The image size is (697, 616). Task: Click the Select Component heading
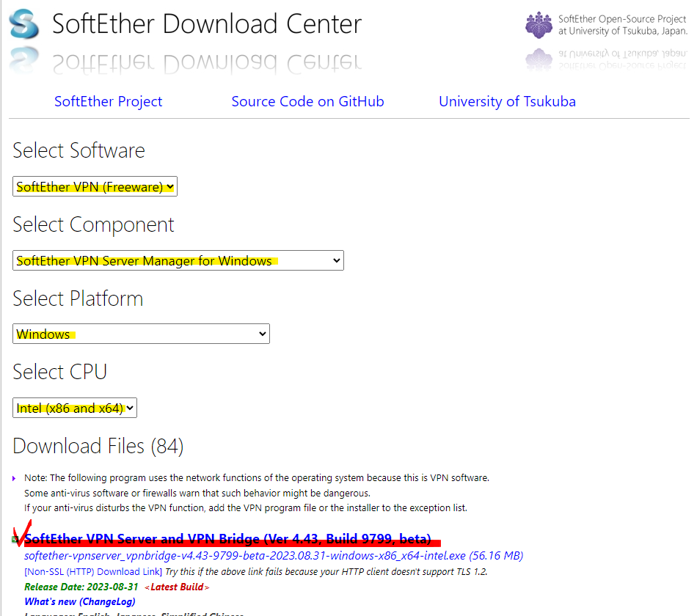pyautogui.click(x=93, y=224)
